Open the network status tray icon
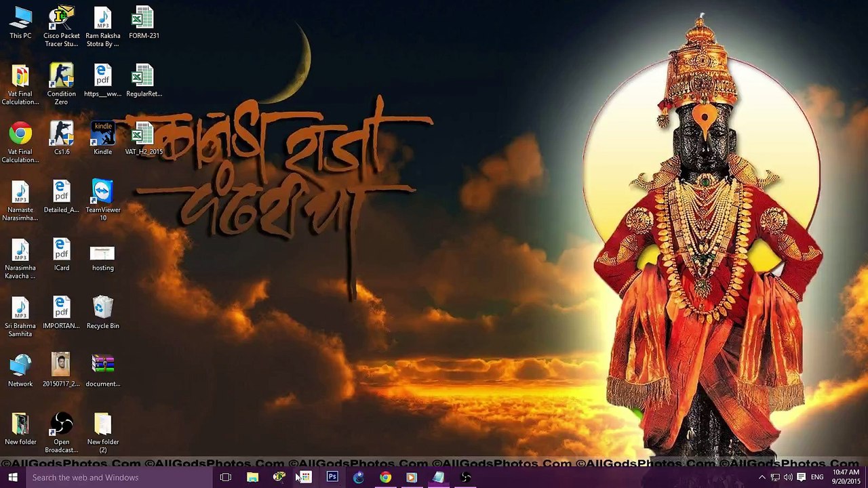The height and width of the screenshot is (488, 868). pyautogui.click(x=775, y=477)
